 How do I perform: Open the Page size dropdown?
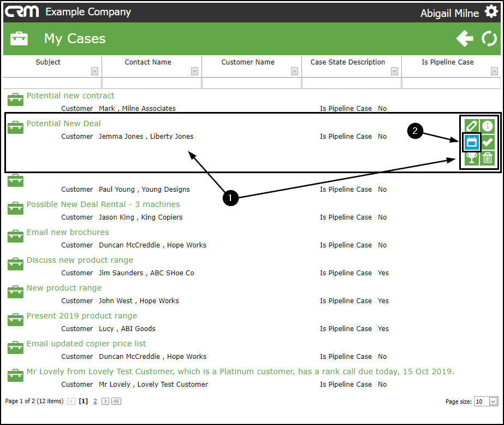[493, 402]
